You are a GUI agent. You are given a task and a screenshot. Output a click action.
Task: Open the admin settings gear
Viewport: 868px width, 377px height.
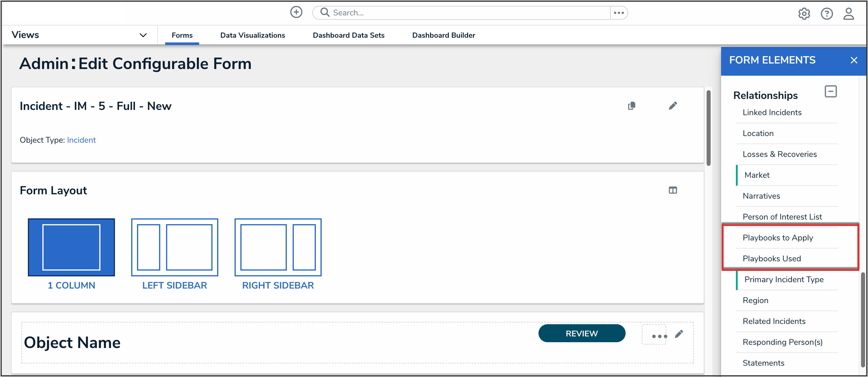[804, 14]
